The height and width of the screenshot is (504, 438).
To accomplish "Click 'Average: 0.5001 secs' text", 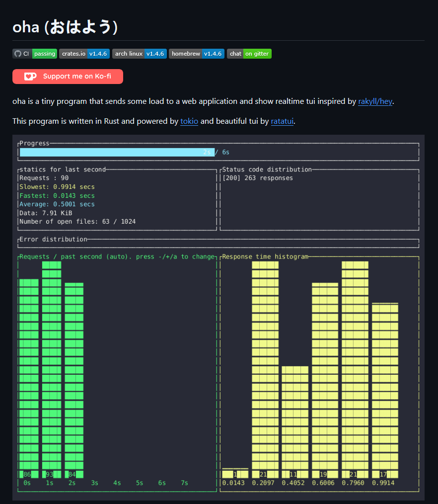I will 57,204.
